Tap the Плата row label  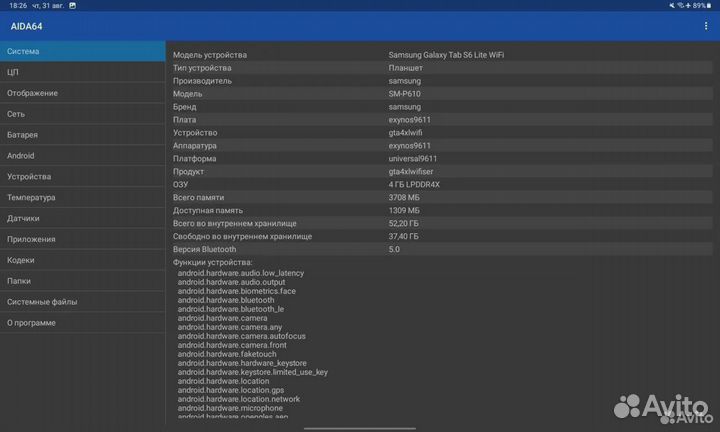[x=185, y=119]
